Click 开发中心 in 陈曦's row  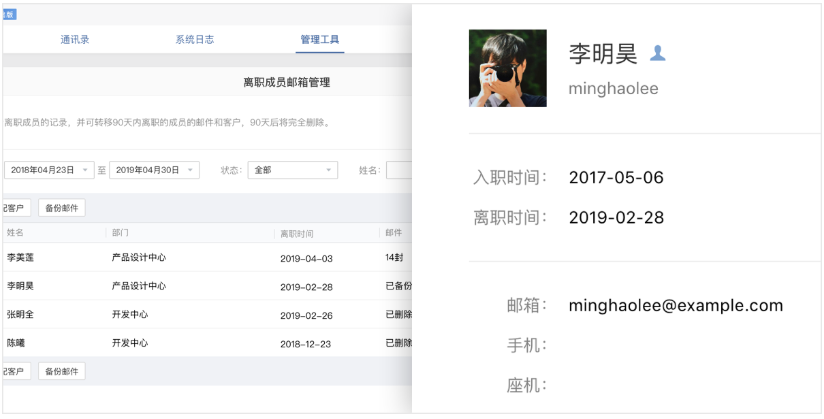click(130, 343)
